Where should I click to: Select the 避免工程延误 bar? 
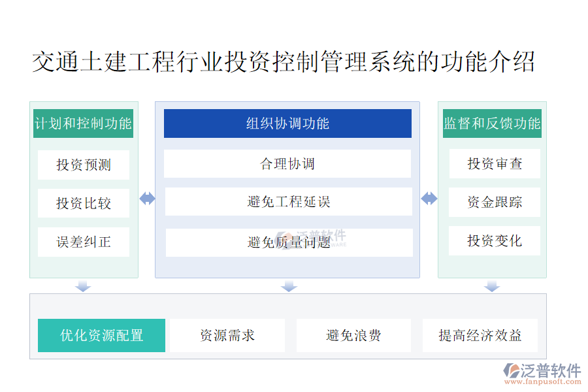tap(288, 202)
